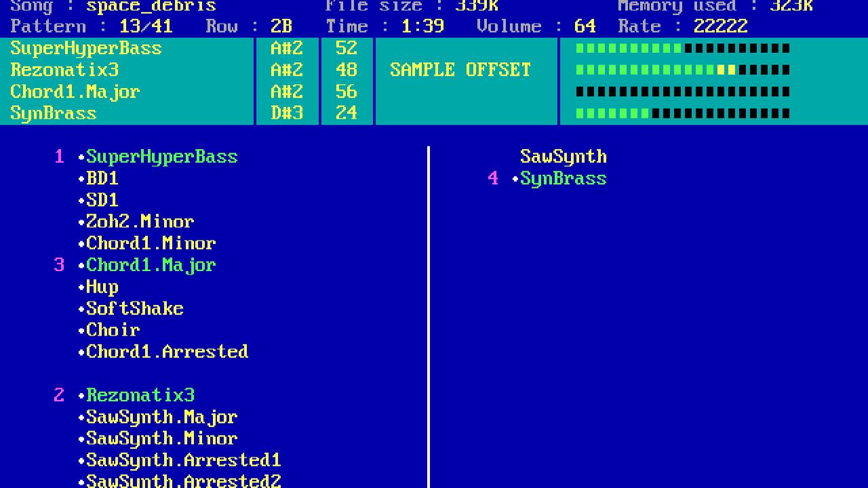Viewport: 868px width, 488px height.
Task: Choose the SawSynth.Minor sample
Action: pos(161,439)
